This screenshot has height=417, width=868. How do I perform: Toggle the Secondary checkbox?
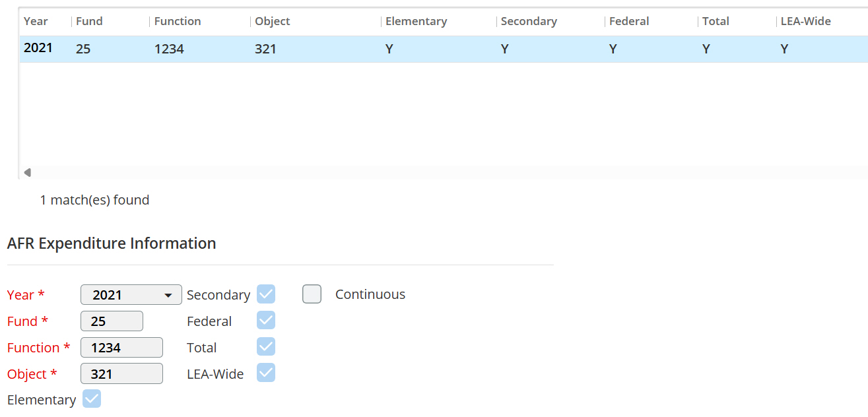266,294
